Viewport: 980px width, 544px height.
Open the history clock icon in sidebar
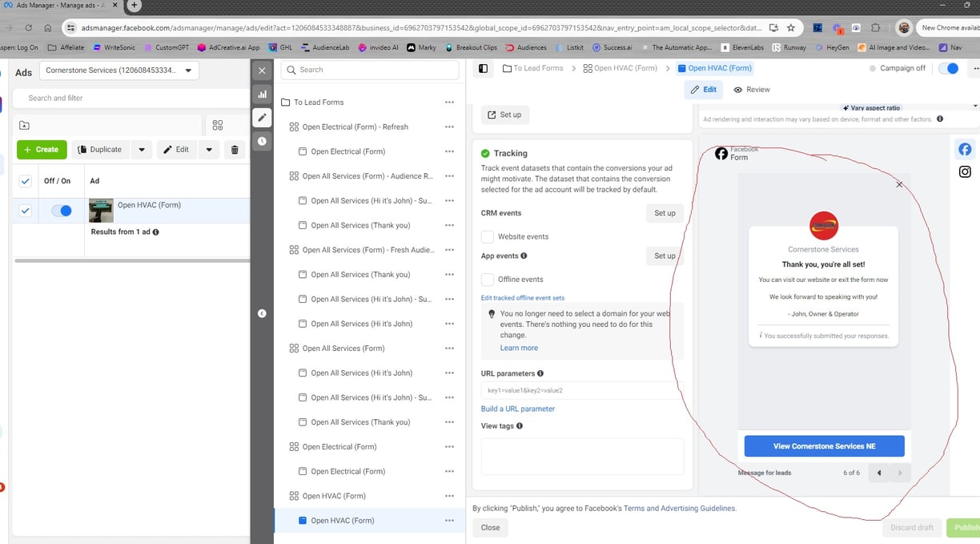(262, 141)
